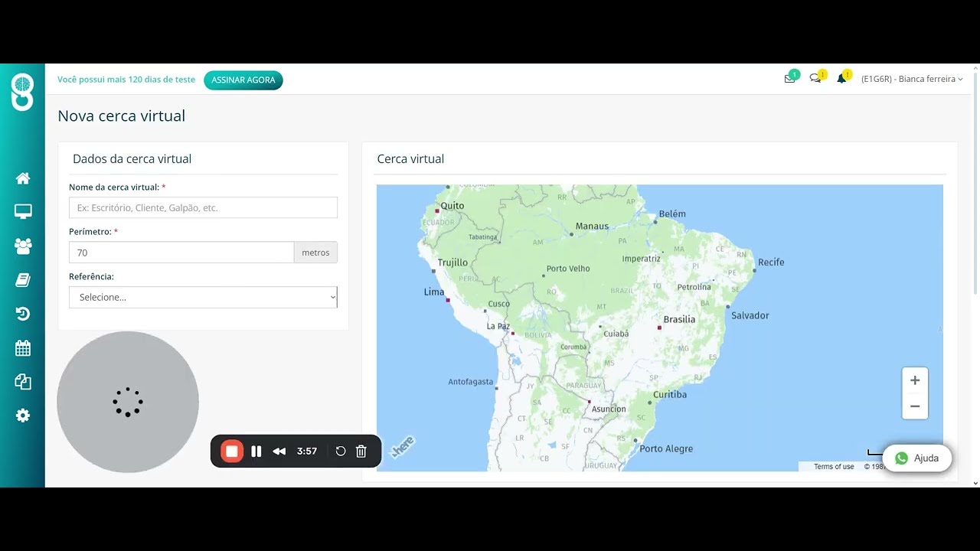Open the history clock sidebar icon
Viewport: 980px width, 551px height.
pyautogui.click(x=23, y=314)
